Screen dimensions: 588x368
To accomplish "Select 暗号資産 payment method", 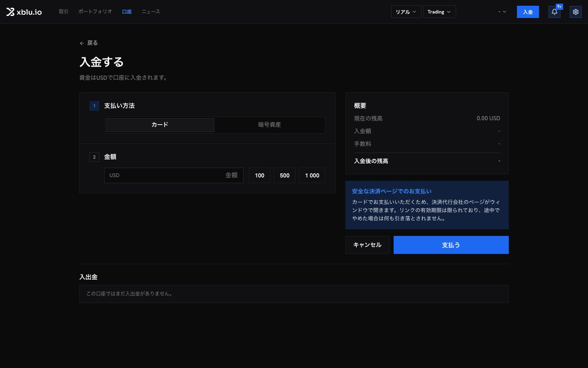I will tap(269, 125).
